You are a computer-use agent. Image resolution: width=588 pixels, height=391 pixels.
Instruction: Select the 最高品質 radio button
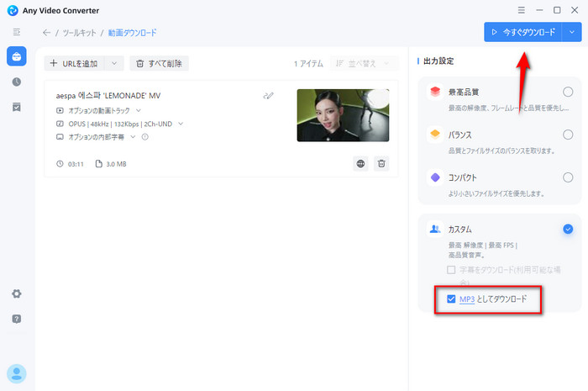point(568,92)
